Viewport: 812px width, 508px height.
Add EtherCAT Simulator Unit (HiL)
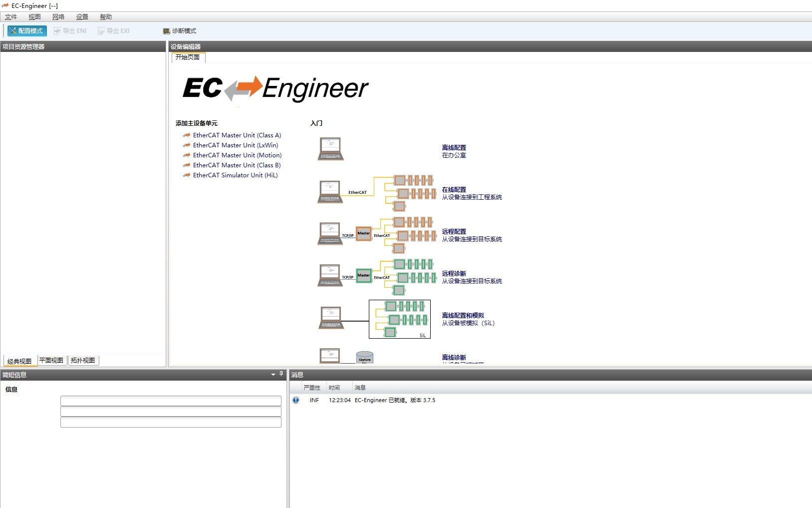point(236,175)
